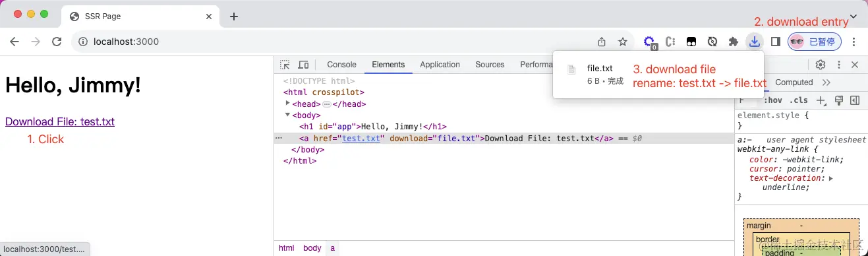
Task: Activate the inspect element picker in DevTools
Action: click(285, 65)
